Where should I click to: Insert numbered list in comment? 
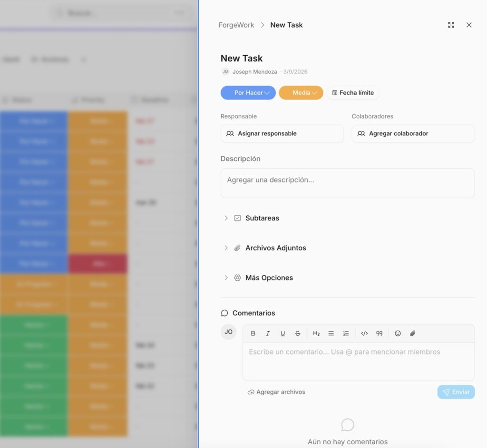(346, 334)
